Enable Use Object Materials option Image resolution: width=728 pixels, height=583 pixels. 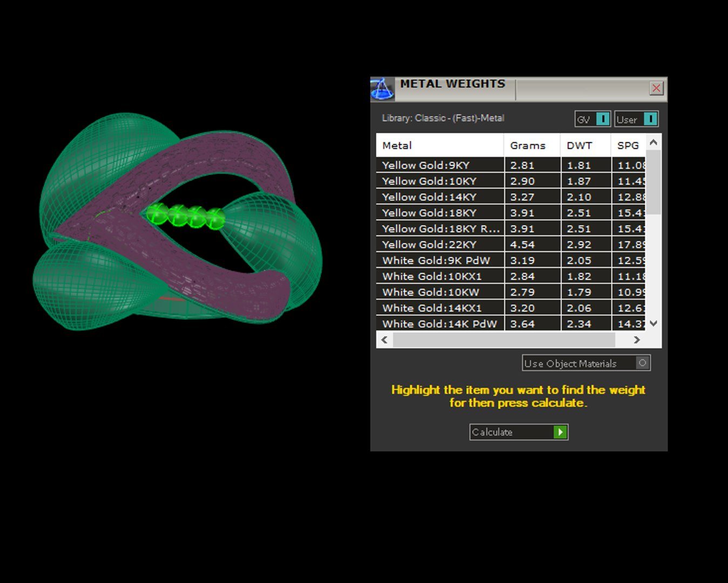(586, 363)
